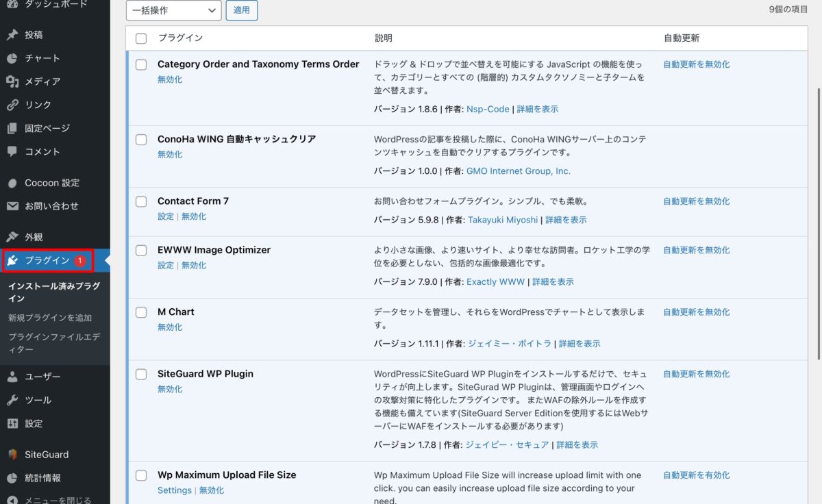Check the Contact Form 7 checkbox
The width and height of the screenshot is (822, 504).
tap(141, 201)
